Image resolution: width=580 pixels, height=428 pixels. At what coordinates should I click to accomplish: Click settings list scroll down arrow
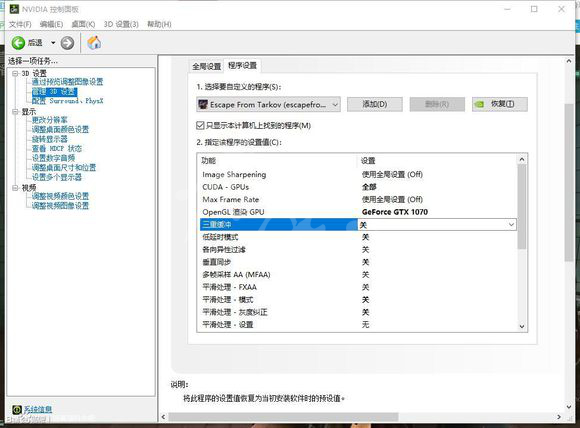(x=522, y=326)
